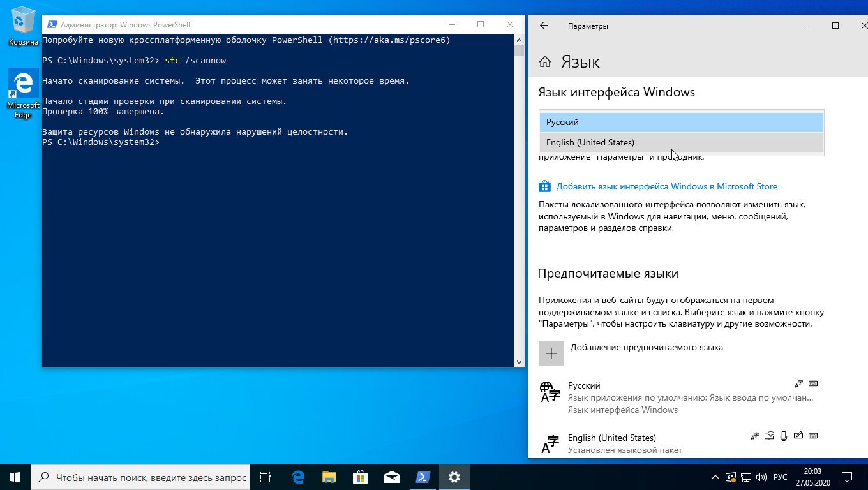
Task: Click the text-to-speech icon on the English row
Action: tap(769, 436)
